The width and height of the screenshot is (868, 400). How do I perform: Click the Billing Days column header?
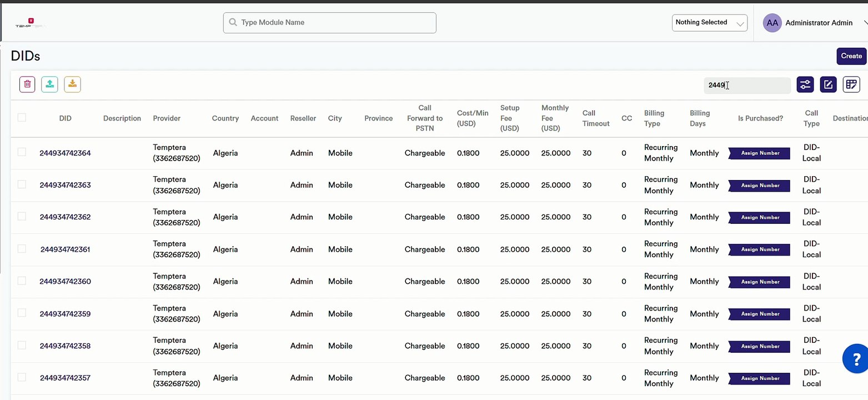click(x=700, y=118)
